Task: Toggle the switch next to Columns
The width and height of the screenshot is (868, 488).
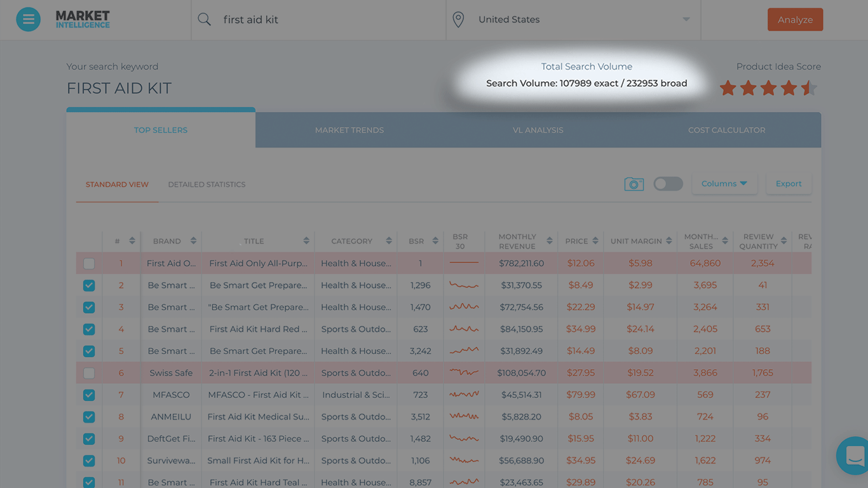Action: pos(668,184)
